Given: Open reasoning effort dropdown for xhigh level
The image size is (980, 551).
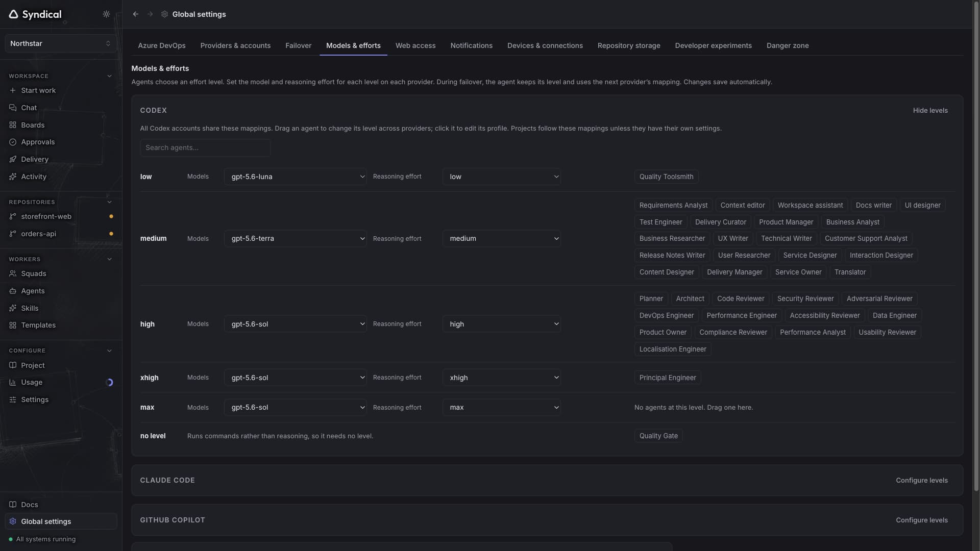Looking at the screenshot, I should 501,378.
